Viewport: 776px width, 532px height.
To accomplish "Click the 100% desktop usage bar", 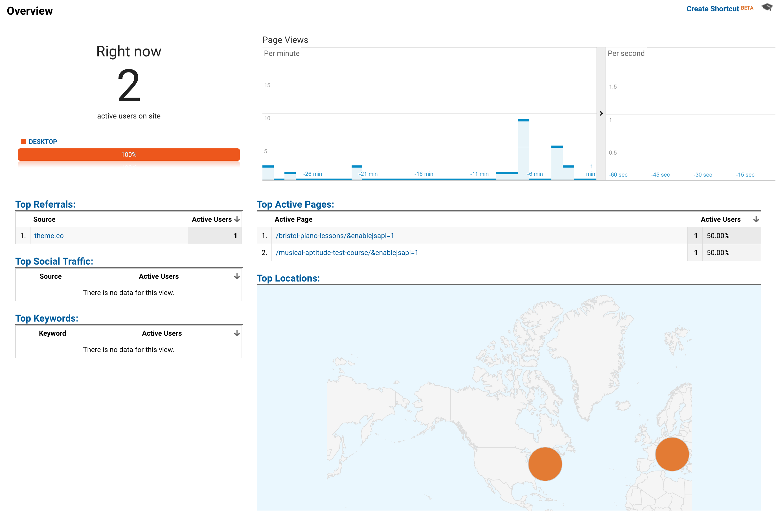I will (129, 154).
